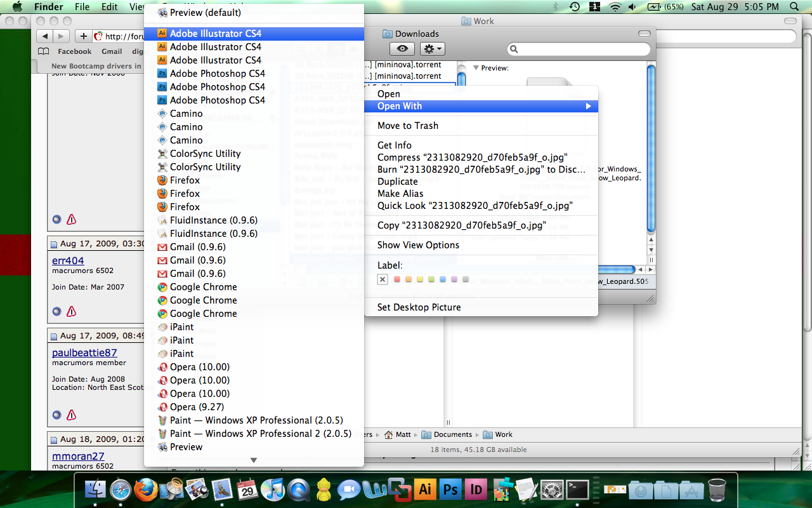Select Set Desktop Picture
This screenshot has width=812, height=508.
pos(481,307)
